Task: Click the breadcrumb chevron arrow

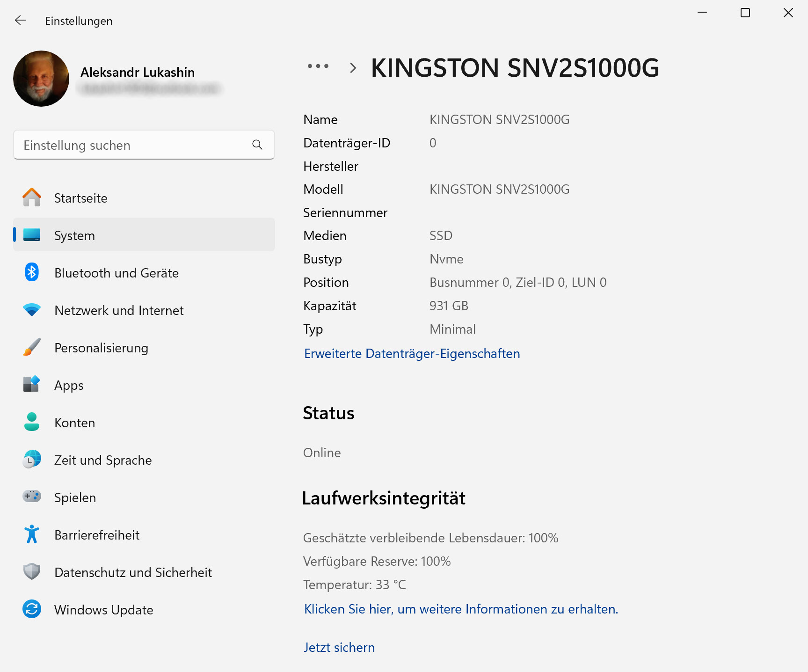Action: (x=353, y=68)
